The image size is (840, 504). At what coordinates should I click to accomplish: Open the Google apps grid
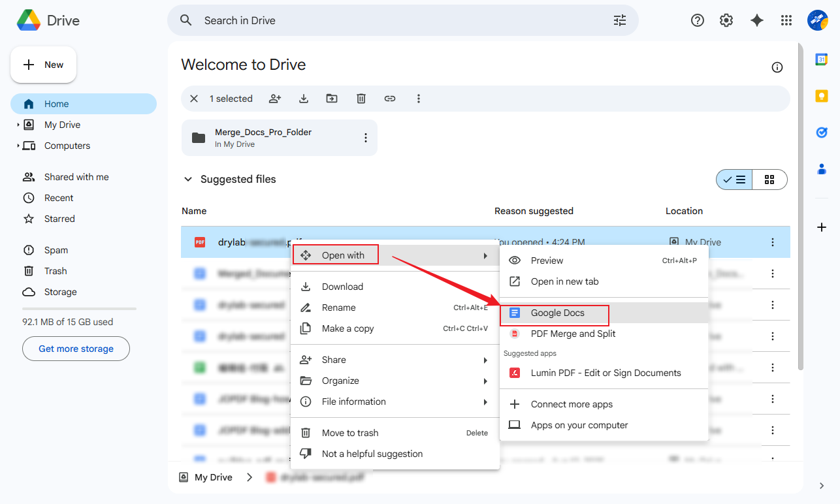tap(786, 20)
